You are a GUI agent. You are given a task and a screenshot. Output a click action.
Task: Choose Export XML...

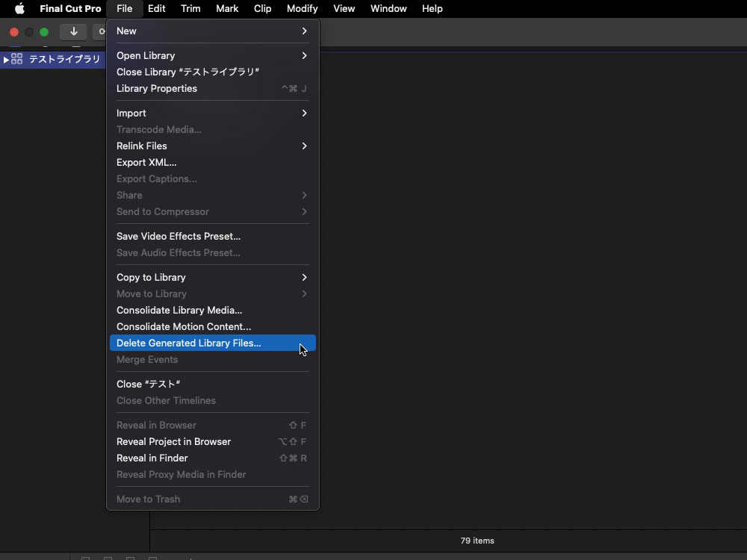pyautogui.click(x=212, y=162)
